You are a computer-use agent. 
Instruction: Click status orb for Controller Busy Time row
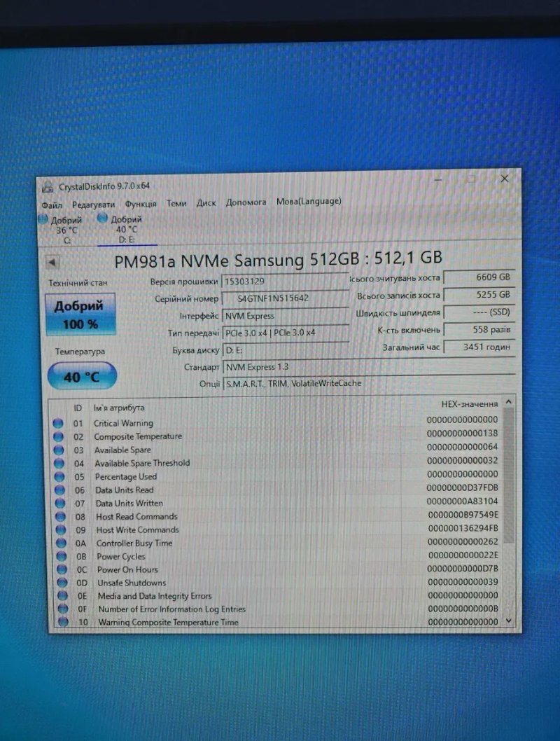click(61, 543)
